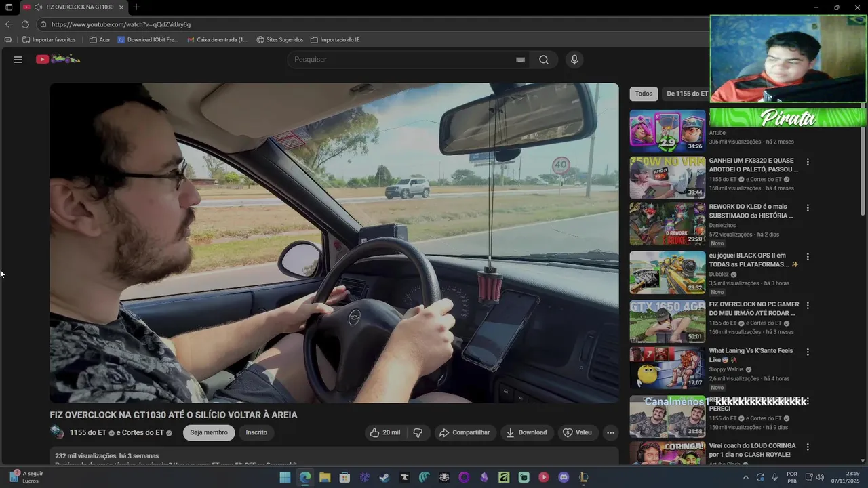Open Windows Start menu
This screenshot has width=868, height=488.
(285, 477)
